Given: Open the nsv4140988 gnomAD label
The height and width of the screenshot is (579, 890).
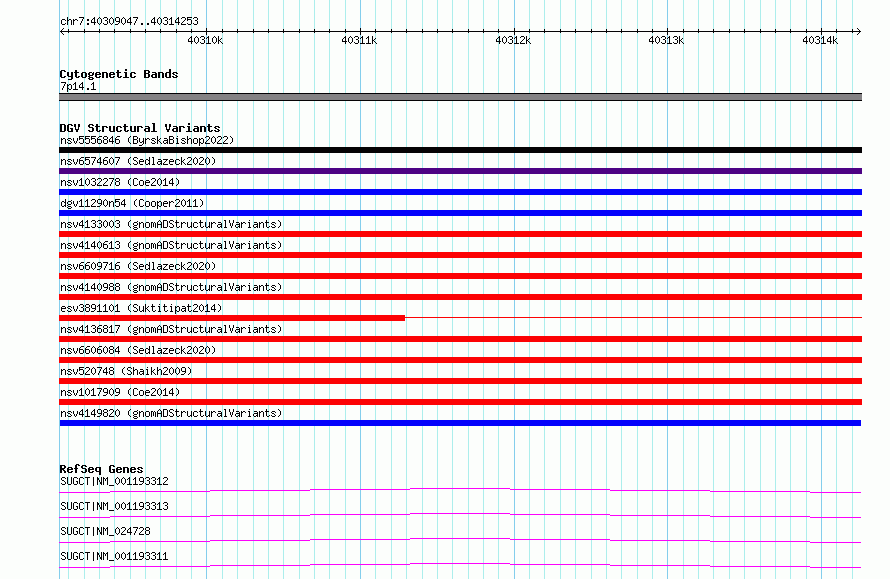Looking at the screenshot, I should coord(171,287).
